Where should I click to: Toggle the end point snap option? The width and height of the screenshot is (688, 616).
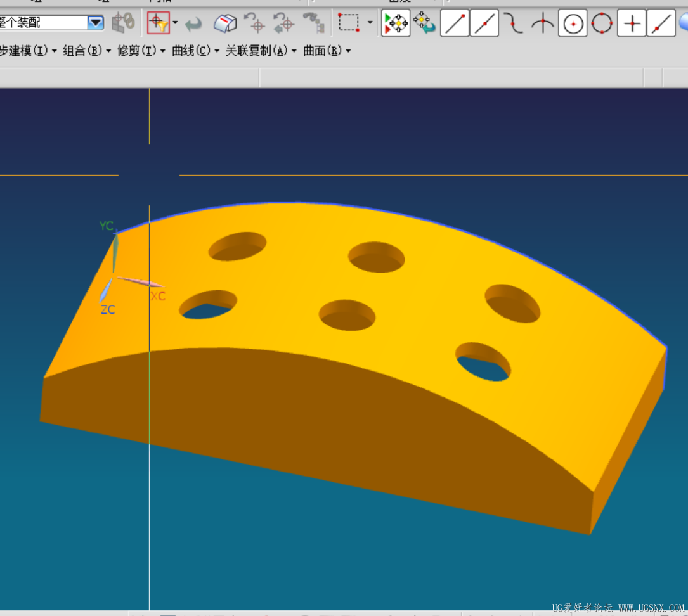[455, 23]
